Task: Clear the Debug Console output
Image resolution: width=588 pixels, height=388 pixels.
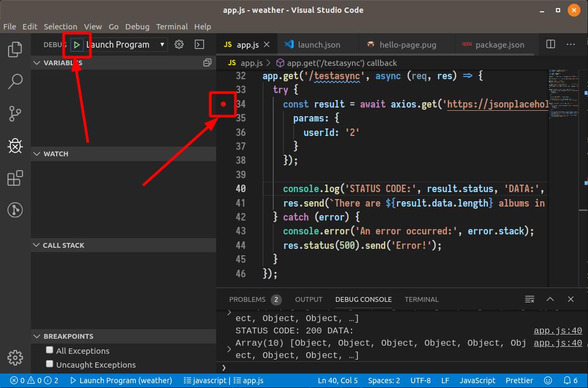Action: [x=529, y=299]
